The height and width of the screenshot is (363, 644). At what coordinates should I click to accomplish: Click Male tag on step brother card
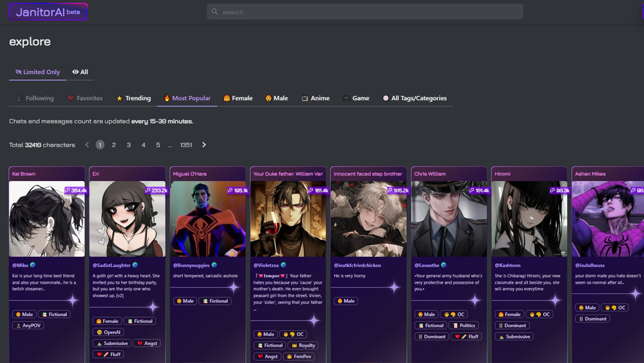(346, 301)
